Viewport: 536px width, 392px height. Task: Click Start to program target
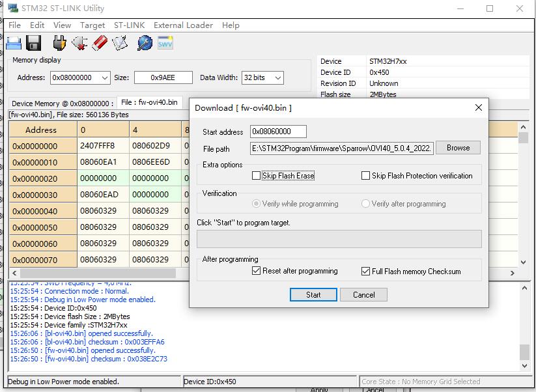point(313,294)
